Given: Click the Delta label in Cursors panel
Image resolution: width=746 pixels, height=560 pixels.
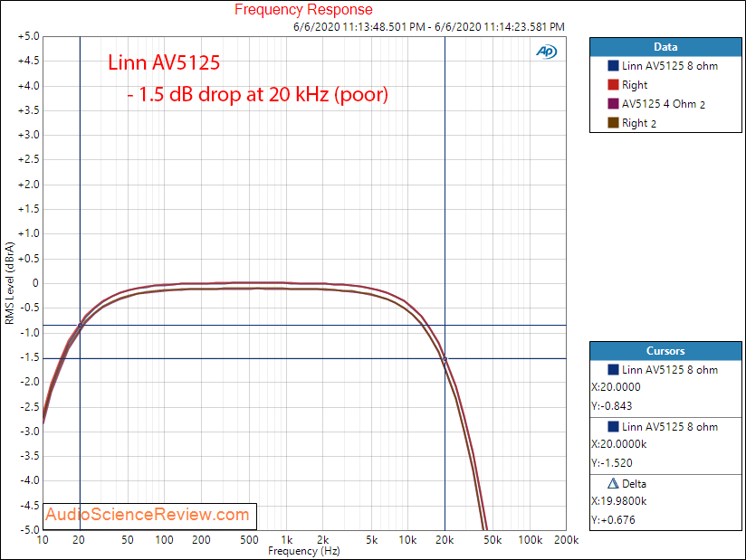Looking at the screenshot, I should tap(635, 484).
